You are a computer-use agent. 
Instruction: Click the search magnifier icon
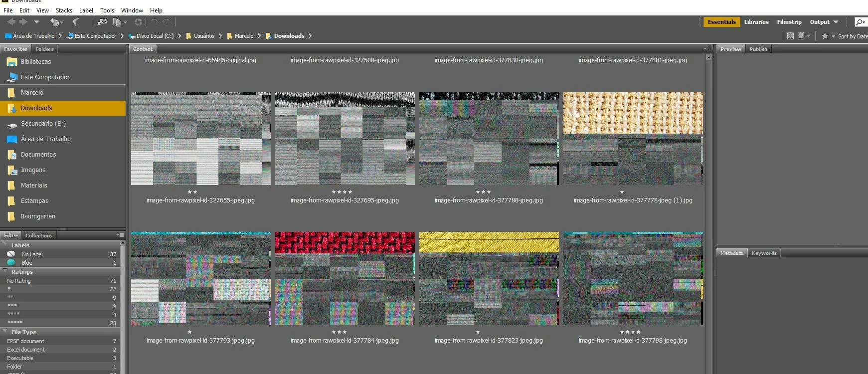[x=861, y=22]
